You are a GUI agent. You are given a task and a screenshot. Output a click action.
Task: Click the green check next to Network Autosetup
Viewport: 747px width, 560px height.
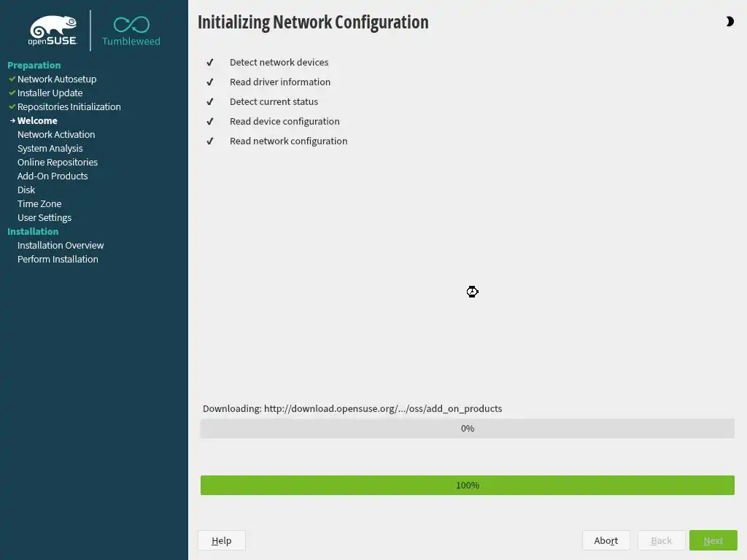12,79
